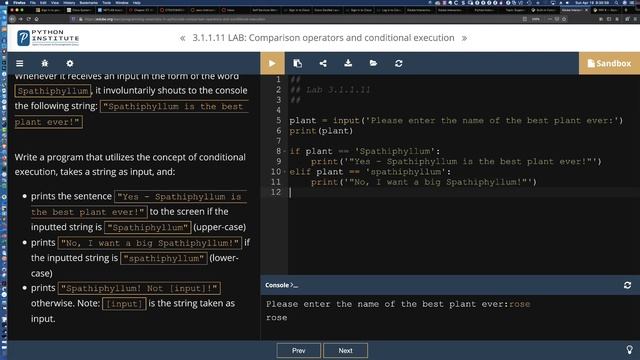The height and width of the screenshot is (360, 640).
Task: Click line 5 containing the plant input statement
Action: tap(456, 120)
